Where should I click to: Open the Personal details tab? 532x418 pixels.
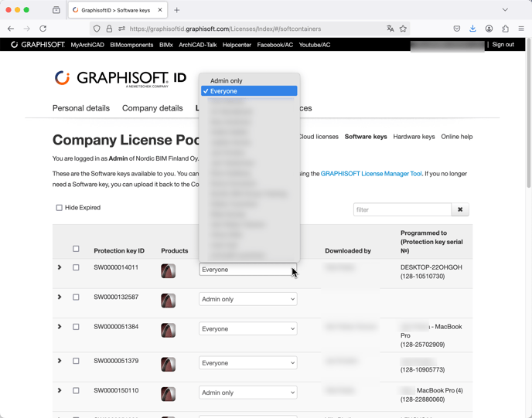[x=81, y=108]
